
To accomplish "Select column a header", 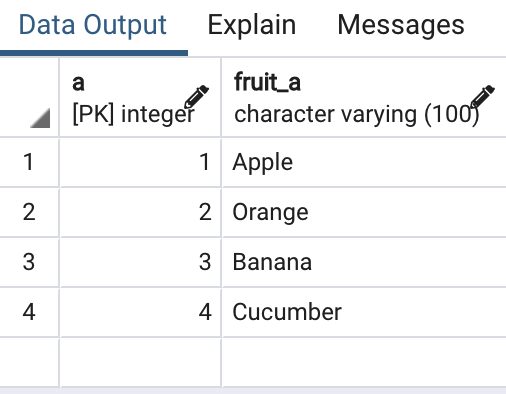I will click(x=140, y=97).
